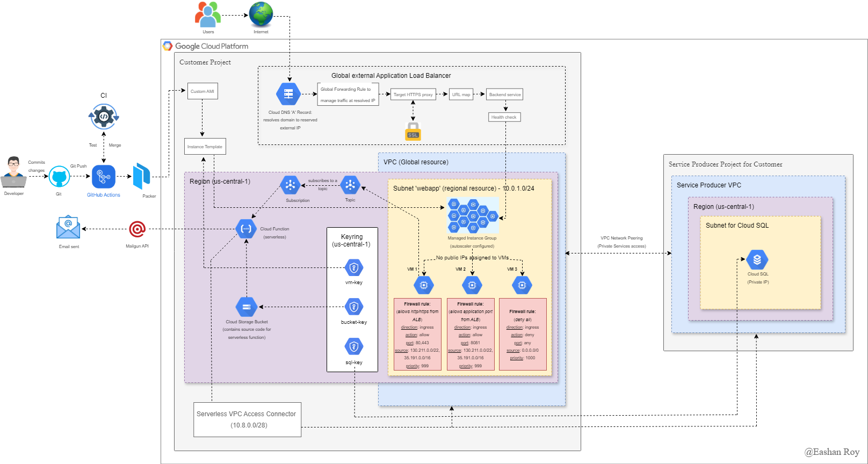This screenshot has width=868, height=464.
Task: Select the Cloud DNS load balancer icon
Action: click(288, 94)
